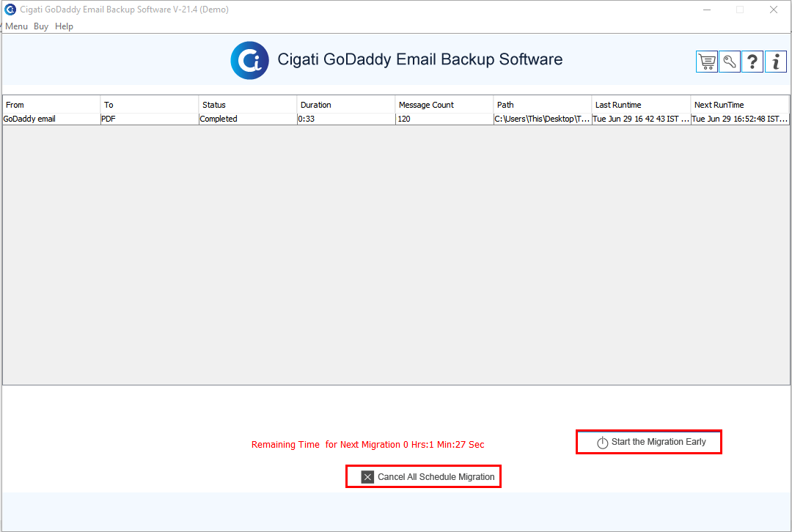Select the From column header

[51, 105]
